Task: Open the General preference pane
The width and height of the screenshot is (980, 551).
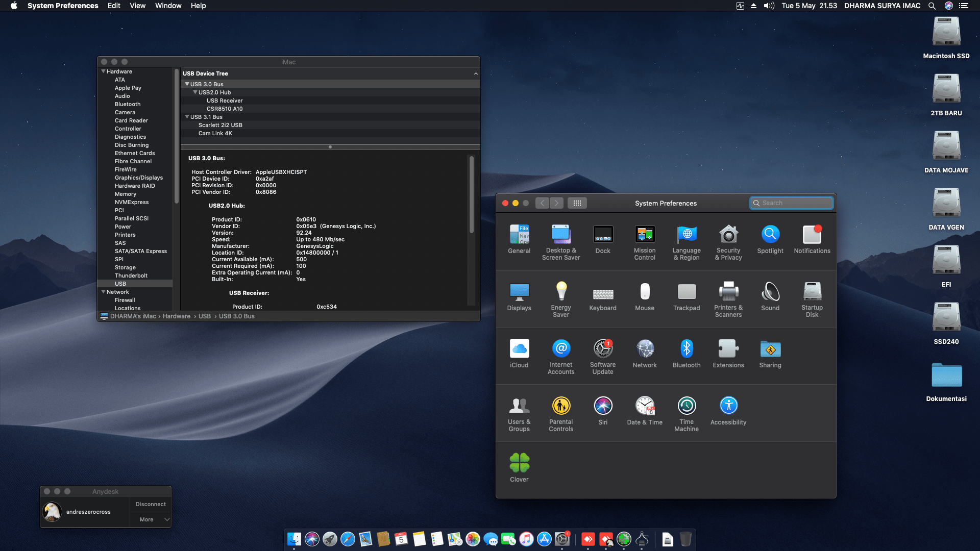Action: click(x=519, y=239)
